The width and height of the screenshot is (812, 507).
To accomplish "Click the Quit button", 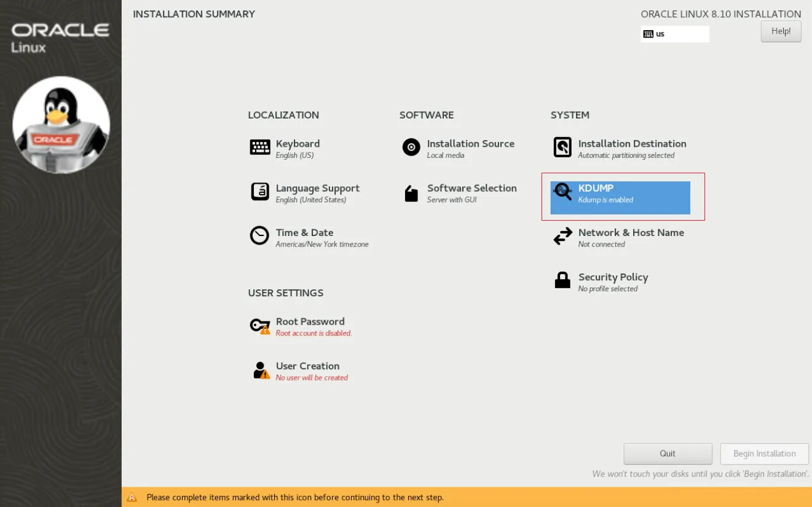I will 668,454.
